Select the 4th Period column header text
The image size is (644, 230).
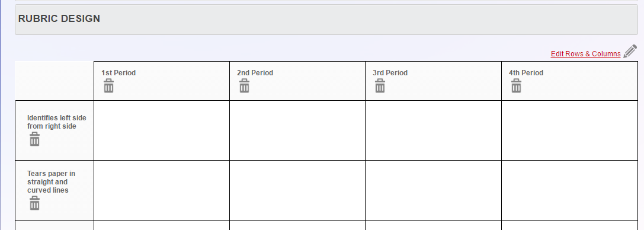click(x=526, y=73)
